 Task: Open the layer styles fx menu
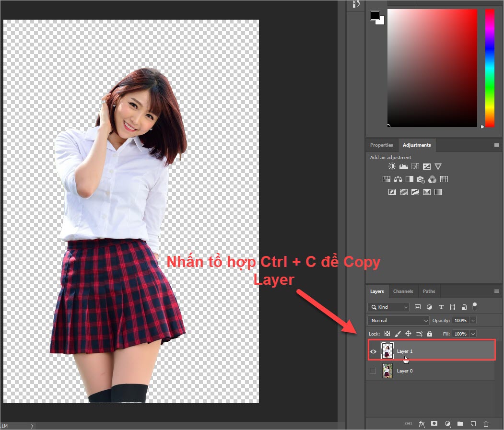(x=422, y=424)
